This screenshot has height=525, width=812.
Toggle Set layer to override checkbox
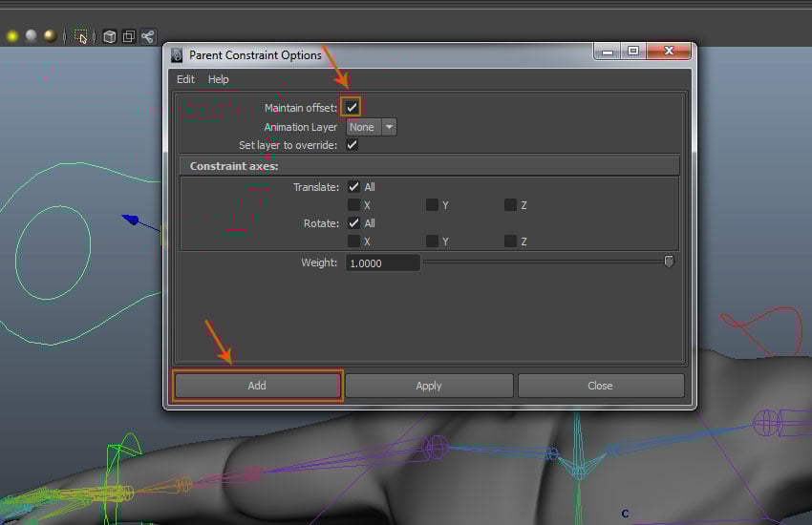coord(352,145)
